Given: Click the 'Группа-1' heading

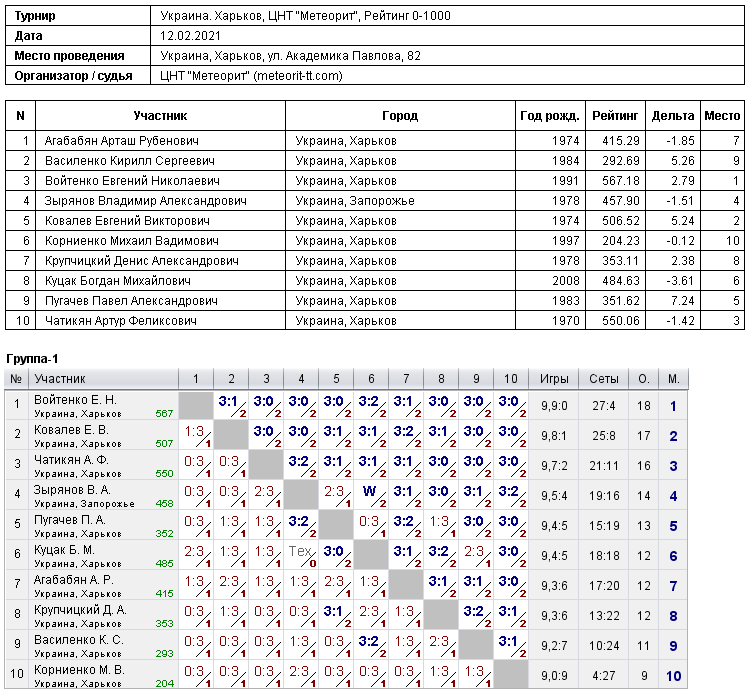Looking at the screenshot, I should (32, 359).
